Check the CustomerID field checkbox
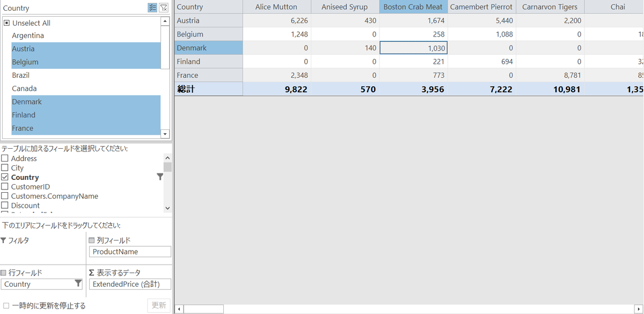 (5, 187)
